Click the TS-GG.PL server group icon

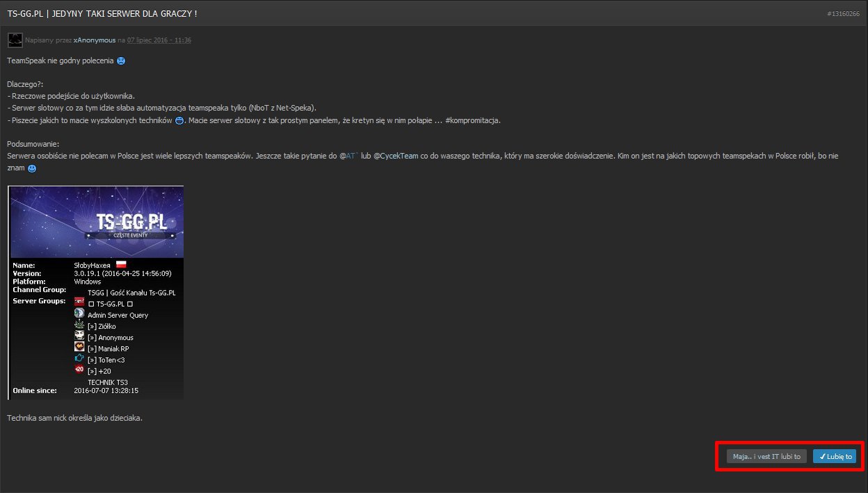[x=79, y=303]
